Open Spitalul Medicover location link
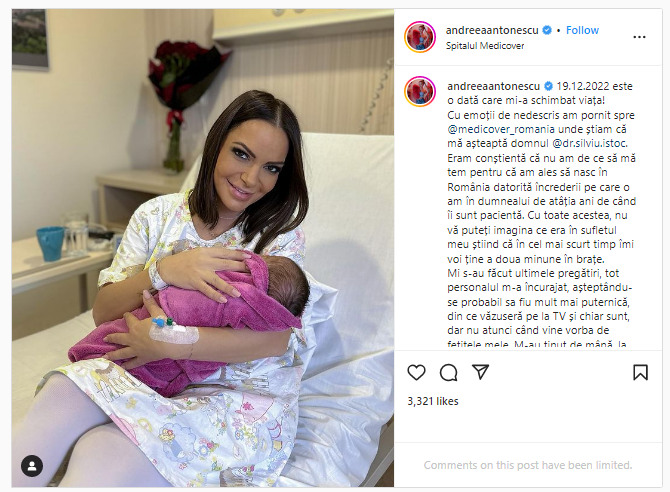This screenshot has height=492, width=670. [485, 46]
